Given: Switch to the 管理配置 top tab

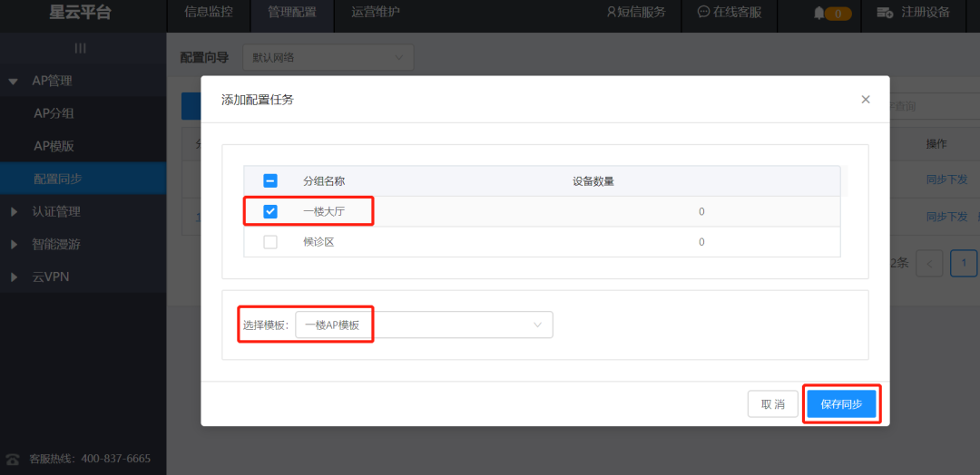Looking at the screenshot, I should click(x=292, y=13).
